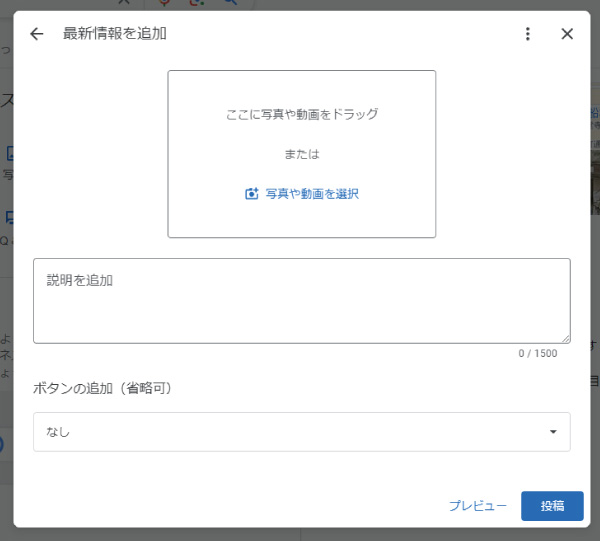
Task: Focus the 説明を追加 description field
Action: click(300, 300)
